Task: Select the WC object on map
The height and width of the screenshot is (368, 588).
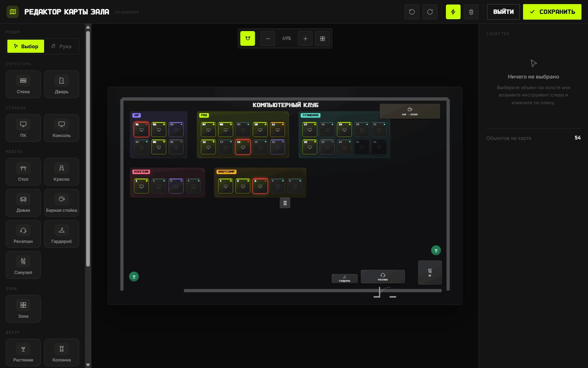Action: [x=430, y=272]
